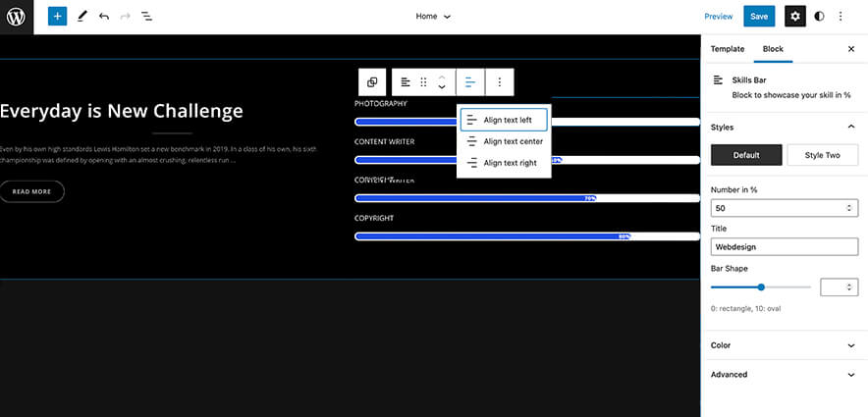The height and width of the screenshot is (417, 868).
Task: Select the PHOTOGRAPHY skill title
Action: [x=380, y=103]
